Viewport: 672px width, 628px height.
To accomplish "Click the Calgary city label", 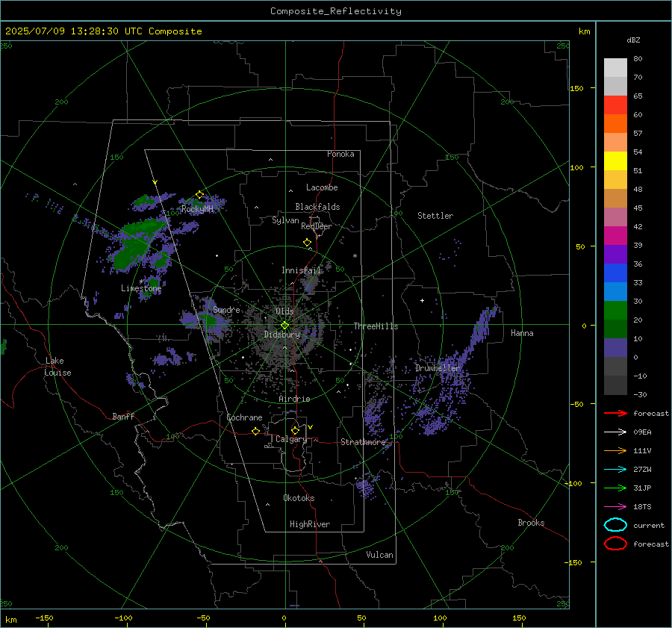I will tap(291, 439).
